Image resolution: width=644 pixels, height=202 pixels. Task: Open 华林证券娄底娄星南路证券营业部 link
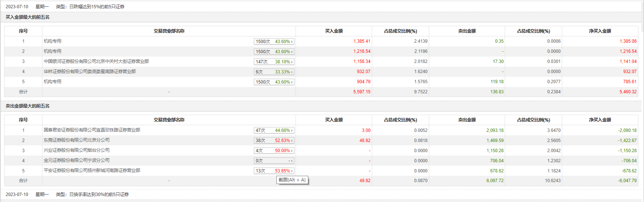coord(90,72)
